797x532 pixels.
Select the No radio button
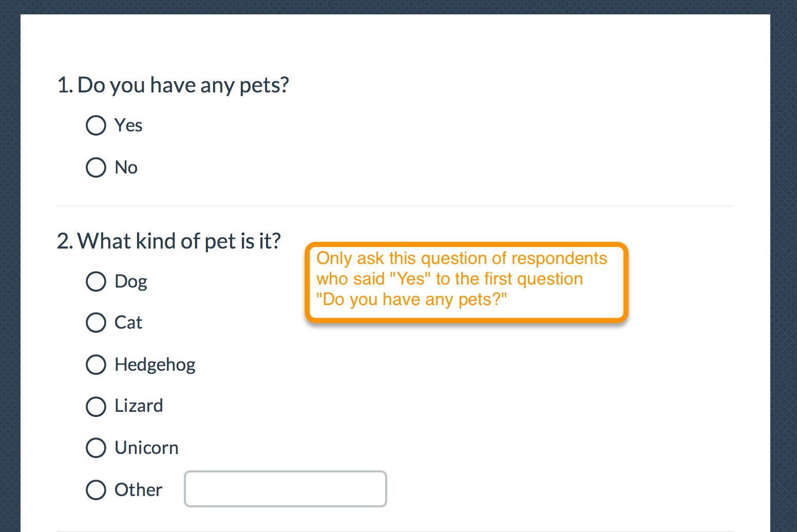(x=96, y=167)
